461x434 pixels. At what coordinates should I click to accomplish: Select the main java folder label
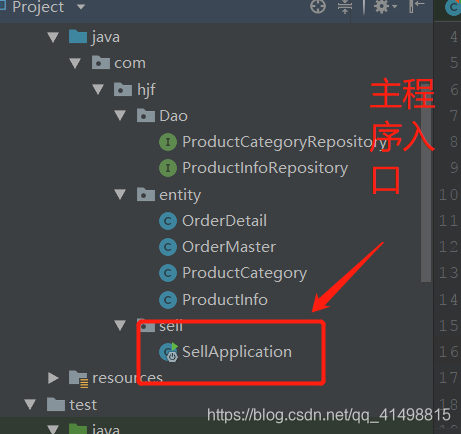tap(106, 37)
